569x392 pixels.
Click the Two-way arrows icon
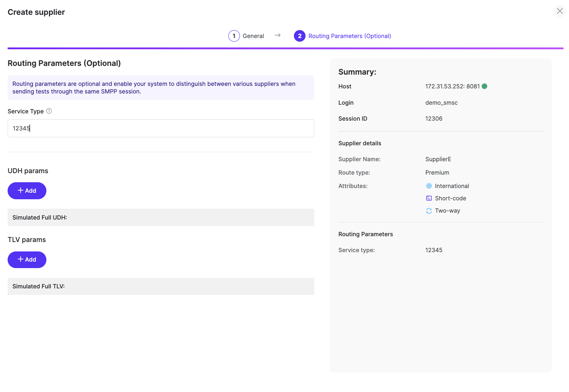(429, 211)
